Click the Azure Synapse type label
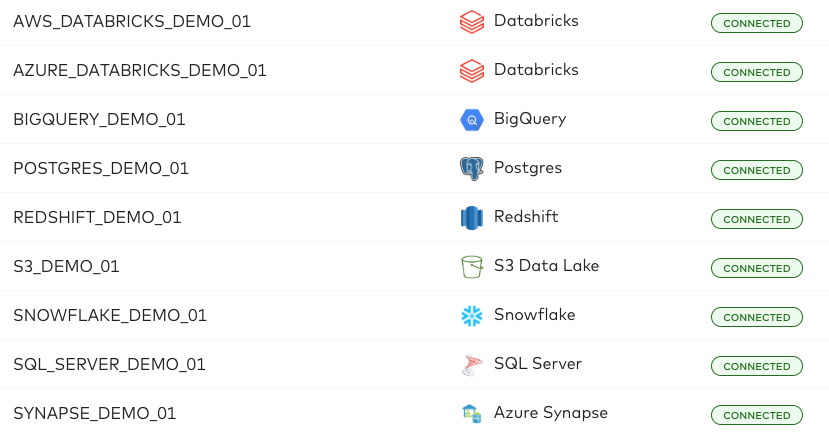The image size is (829, 437). (550, 413)
